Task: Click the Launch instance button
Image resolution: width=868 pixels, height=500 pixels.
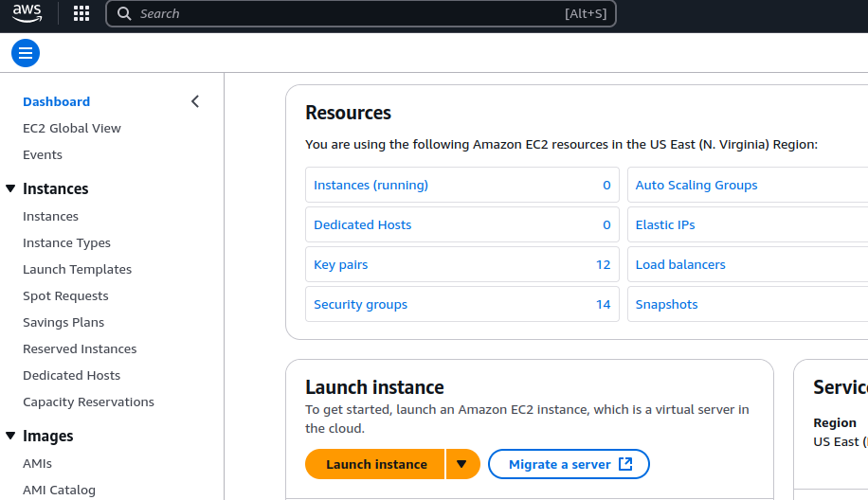Action: [x=376, y=464]
